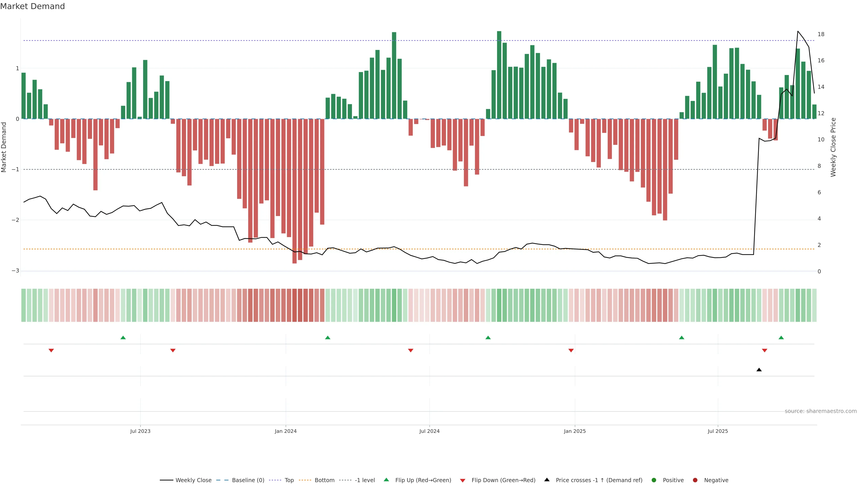
Task: Click the sharemaestro.com source text
Action: [x=821, y=411]
